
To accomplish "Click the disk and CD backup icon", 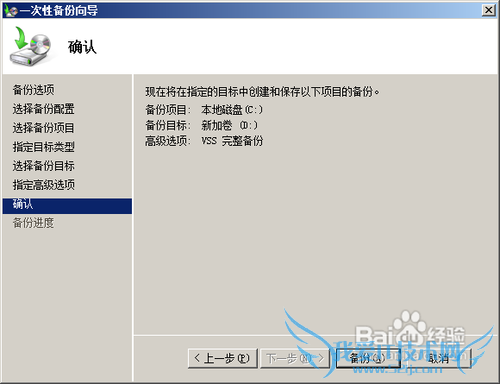I will [x=30, y=46].
